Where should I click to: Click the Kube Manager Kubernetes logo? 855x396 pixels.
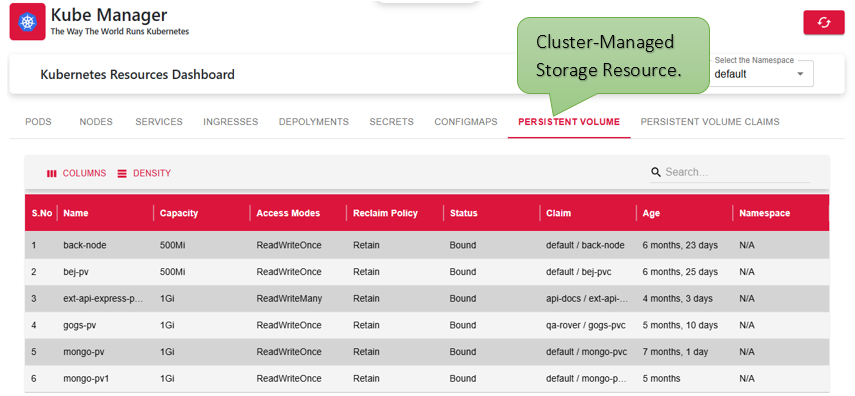pyautogui.click(x=27, y=22)
